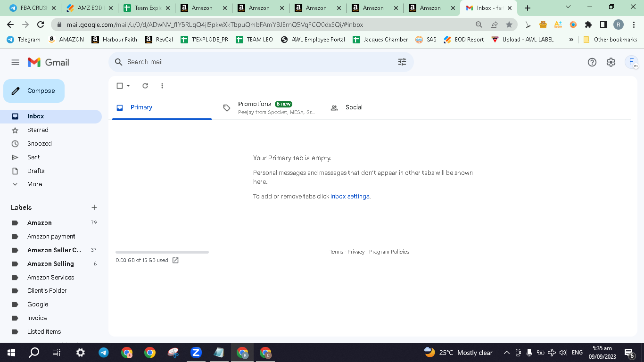Switch to the Team Expl browser tab
Viewport: 644px width, 362px height.
tap(147, 8)
